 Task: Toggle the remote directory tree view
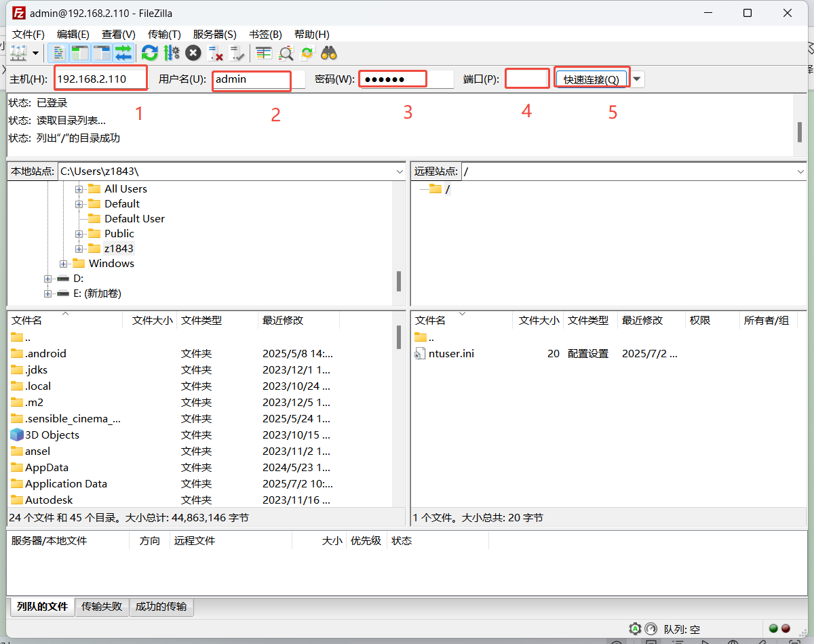(x=102, y=53)
